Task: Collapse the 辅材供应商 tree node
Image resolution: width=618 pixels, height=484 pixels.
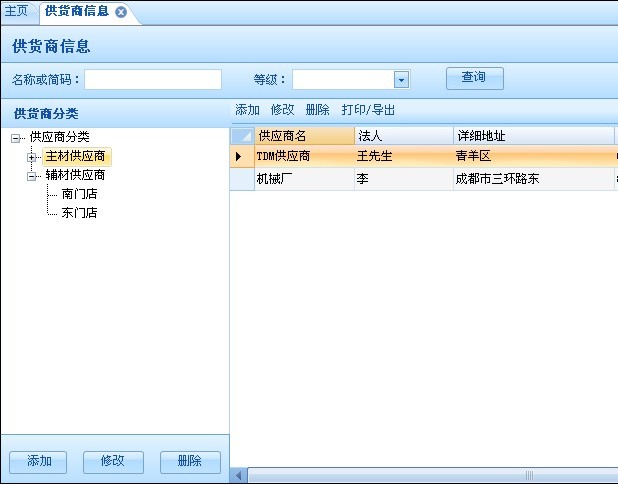Action: [32, 175]
